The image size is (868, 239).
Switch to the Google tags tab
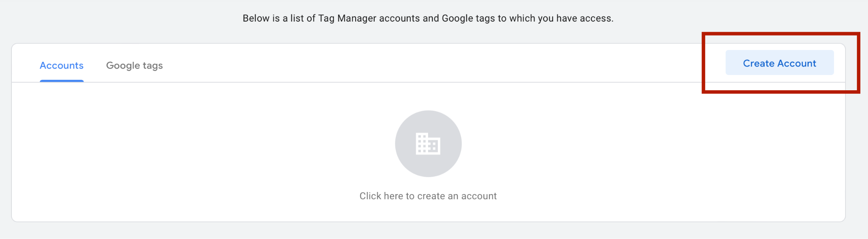[x=134, y=66]
